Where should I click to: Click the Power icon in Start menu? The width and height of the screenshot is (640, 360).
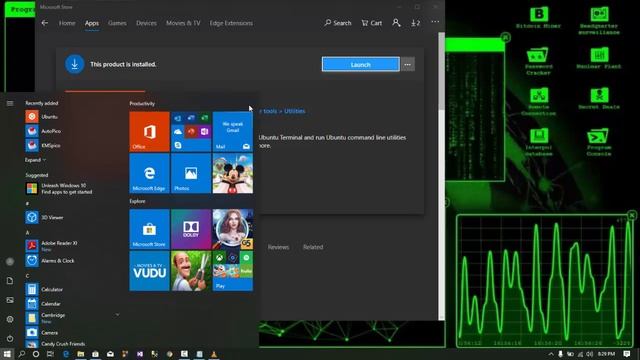tap(10, 338)
